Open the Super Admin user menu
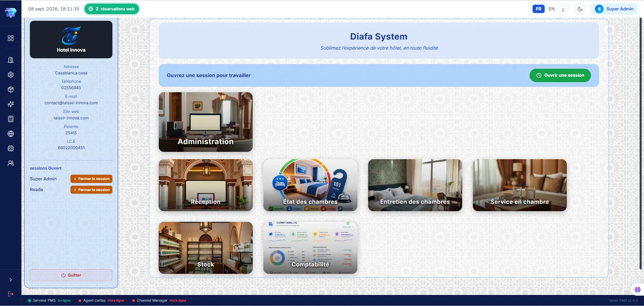 point(614,9)
